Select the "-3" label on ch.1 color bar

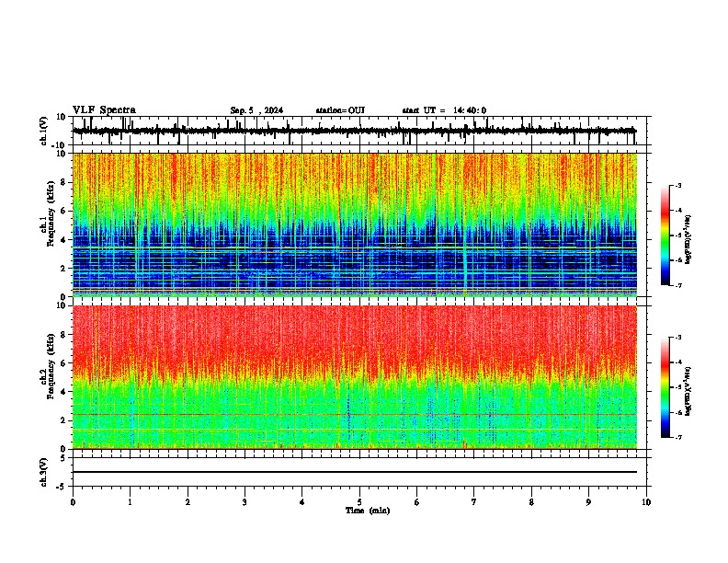(677, 185)
